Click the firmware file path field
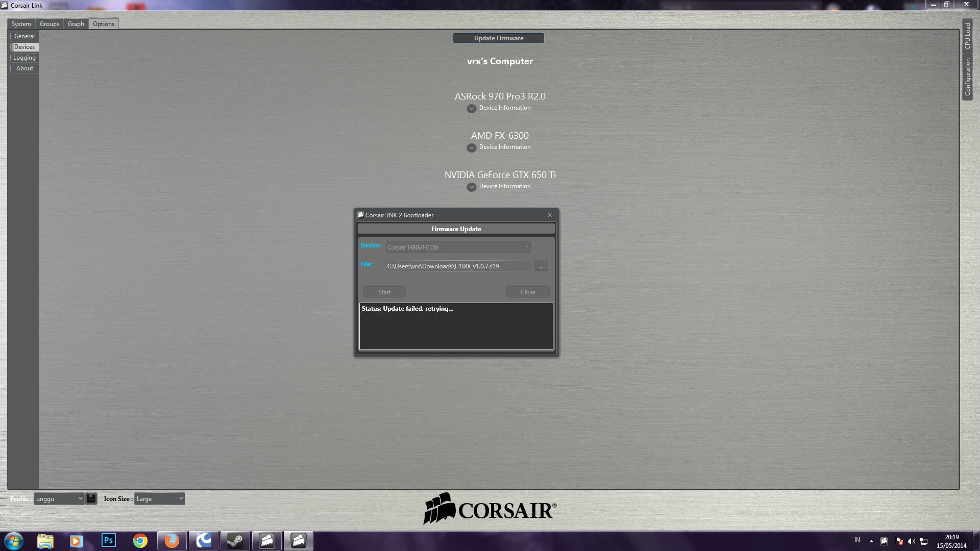 458,266
